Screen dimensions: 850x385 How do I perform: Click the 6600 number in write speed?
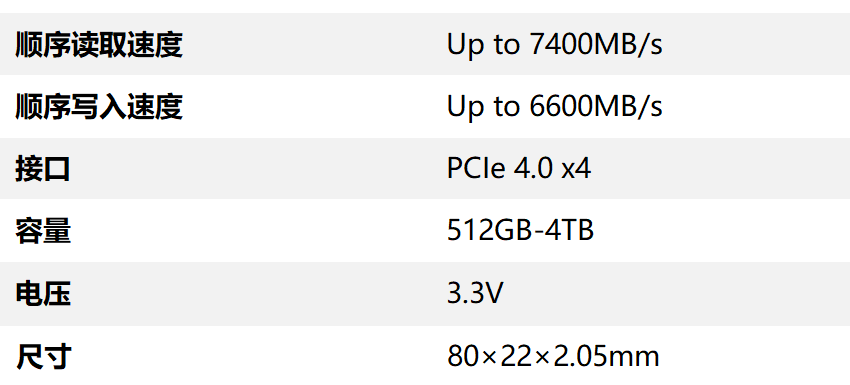point(560,107)
